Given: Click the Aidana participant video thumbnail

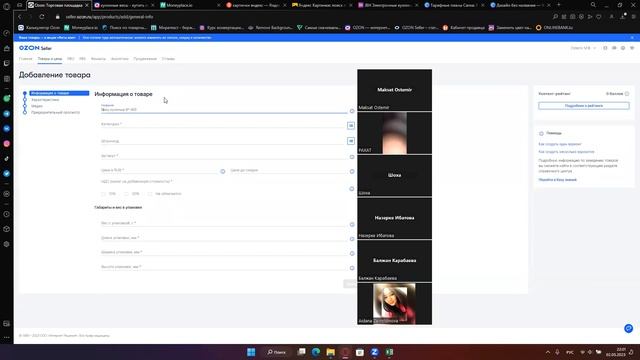Looking at the screenshot, I should click(x=394, y=303).
